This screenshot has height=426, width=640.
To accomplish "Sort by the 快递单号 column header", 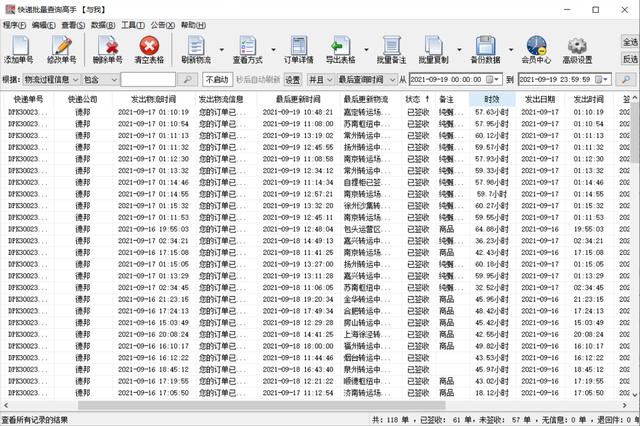I will click(x=29, y=99).
